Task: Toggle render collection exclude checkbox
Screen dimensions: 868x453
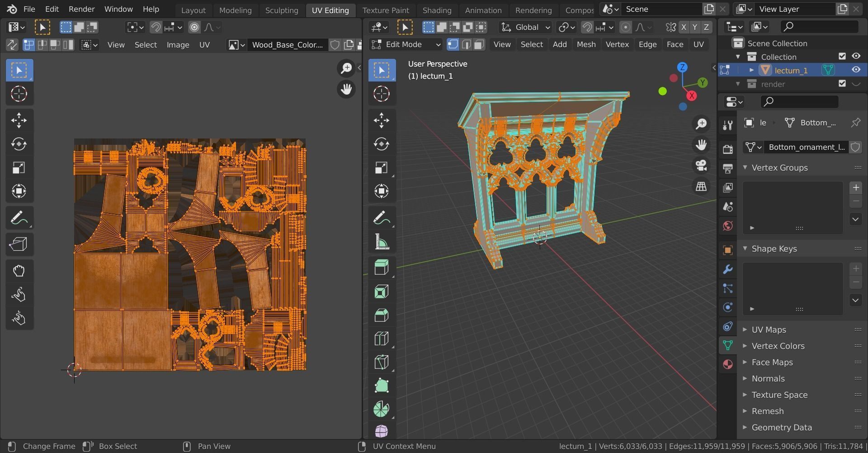Action: click(x=842, y=83)
